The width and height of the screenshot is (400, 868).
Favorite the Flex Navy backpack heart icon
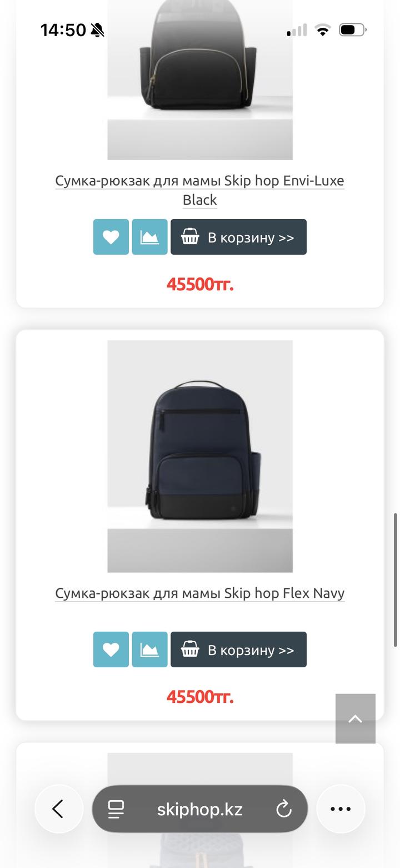coord(111,649)
